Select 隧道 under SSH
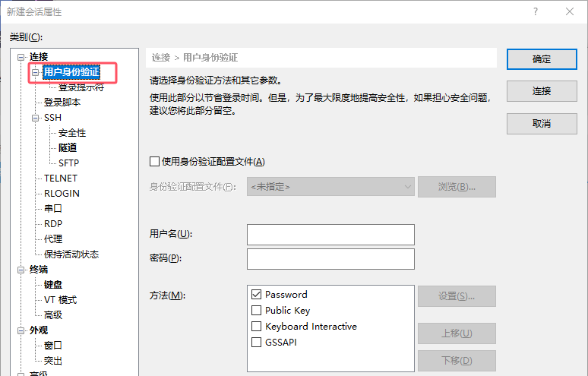The image size is (588, 376). [x=68, y=148]
